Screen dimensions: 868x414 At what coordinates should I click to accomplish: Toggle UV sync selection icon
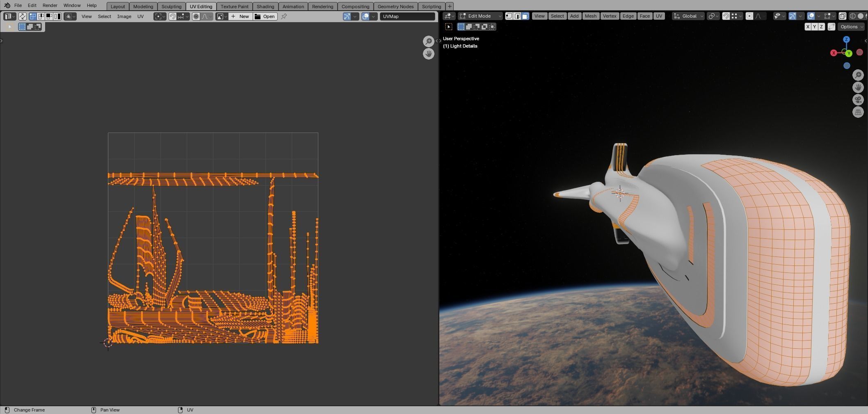click(x=22, y=16)
